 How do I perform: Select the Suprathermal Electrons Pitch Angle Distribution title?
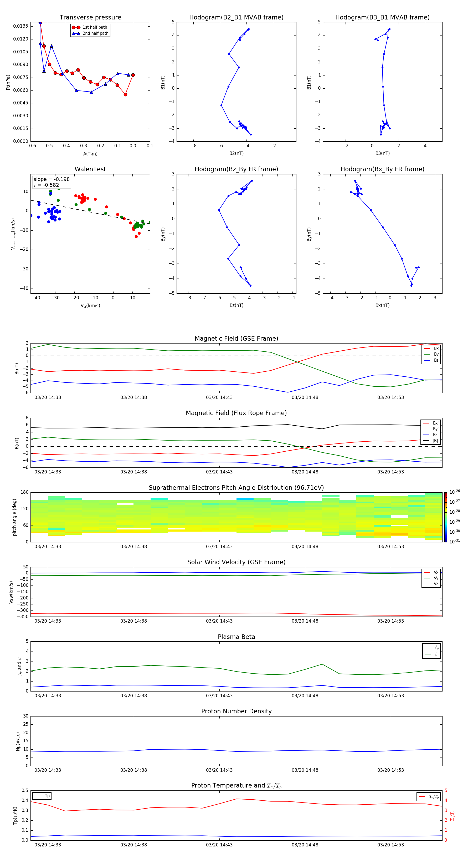pos(236,488)
